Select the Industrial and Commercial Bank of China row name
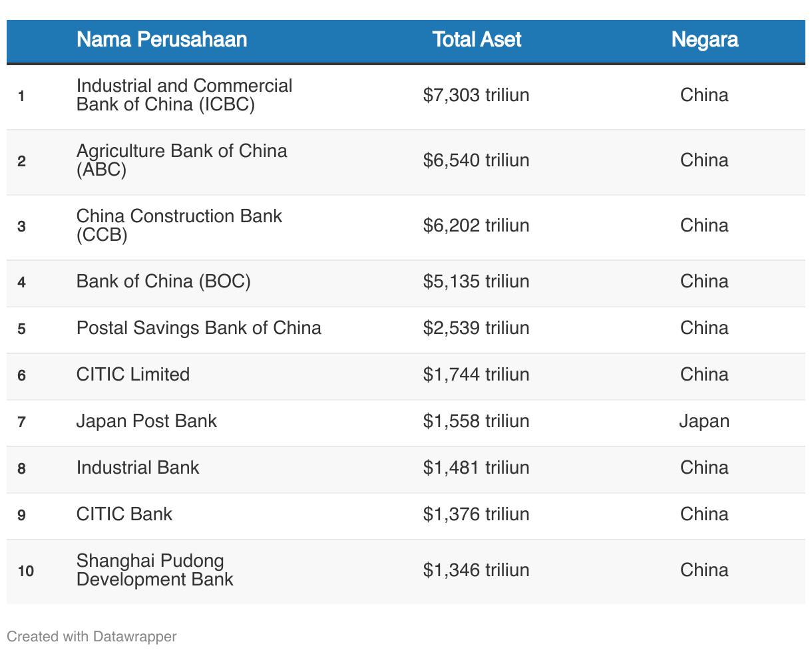Image resolution: width=812 pixels, height=652 pixels. (184, 95)
